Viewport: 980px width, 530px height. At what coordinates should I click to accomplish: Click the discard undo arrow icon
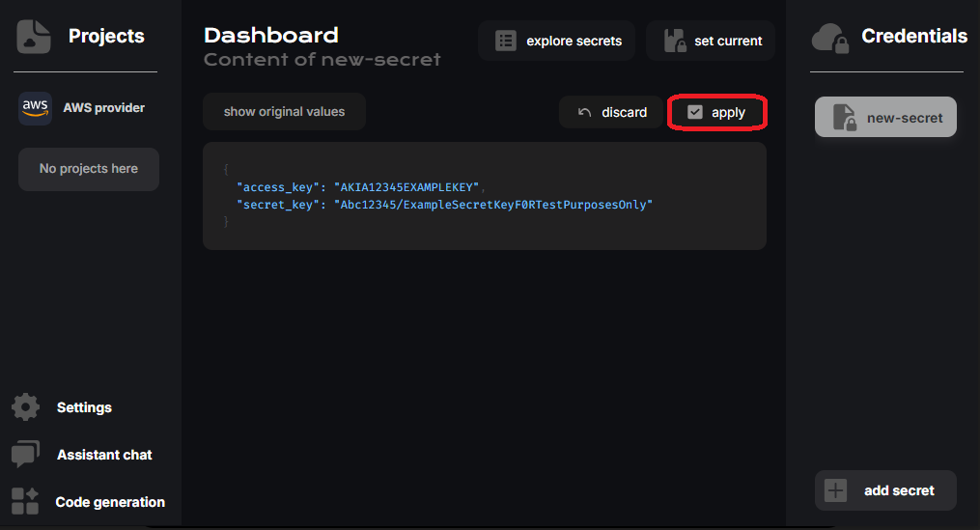(584, 113)
